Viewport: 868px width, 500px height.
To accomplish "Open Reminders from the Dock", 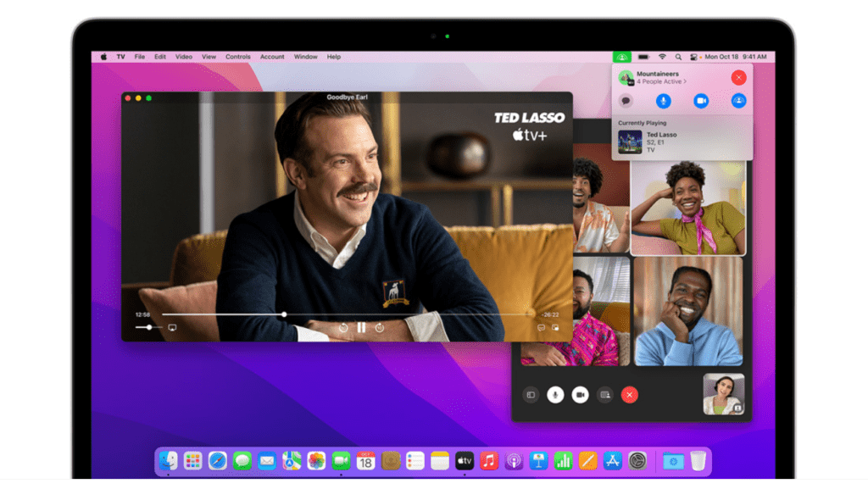I will click(415, 461).
